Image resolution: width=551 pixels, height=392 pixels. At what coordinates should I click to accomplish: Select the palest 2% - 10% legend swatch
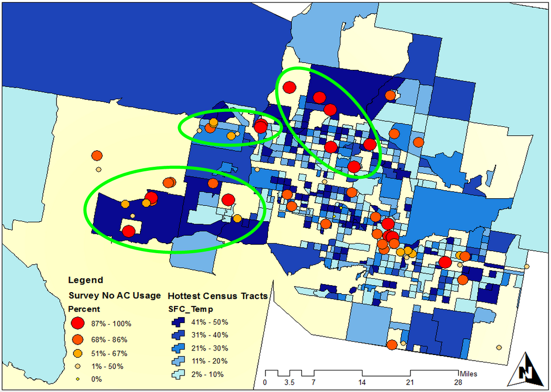point(178,375)
